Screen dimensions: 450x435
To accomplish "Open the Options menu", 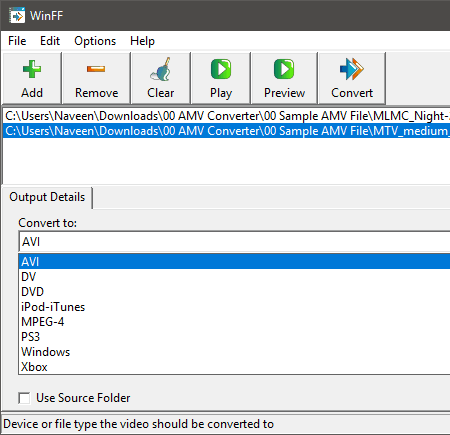I will pos(95,41).
